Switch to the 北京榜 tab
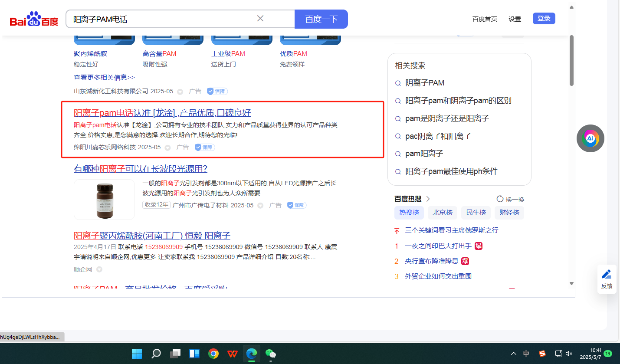Image resolution: width=620 pixels, height=364 pixels. coord(443,213)
